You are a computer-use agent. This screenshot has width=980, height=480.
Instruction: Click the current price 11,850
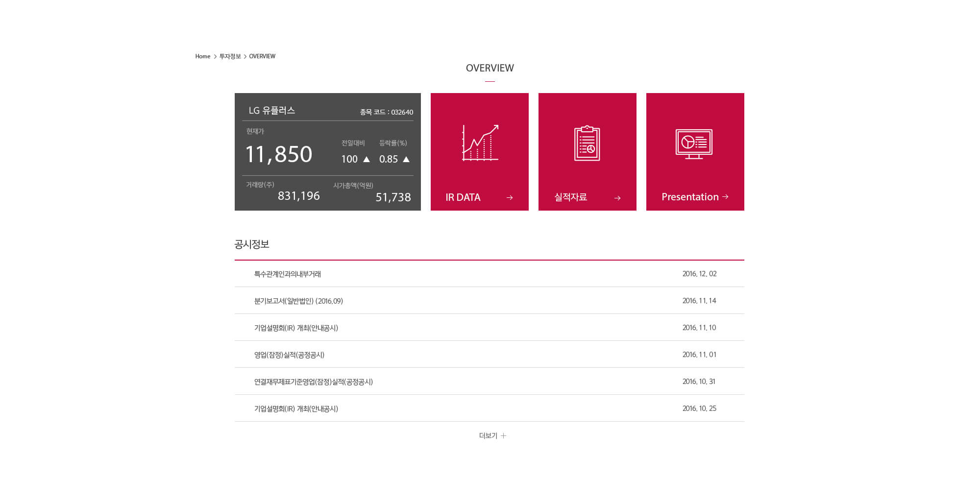pos(278,154)
